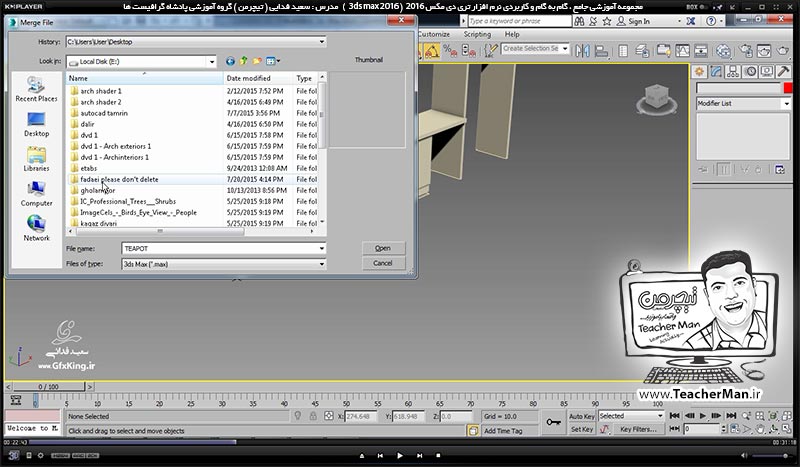Open Network location in sidebar

point(36,228)
